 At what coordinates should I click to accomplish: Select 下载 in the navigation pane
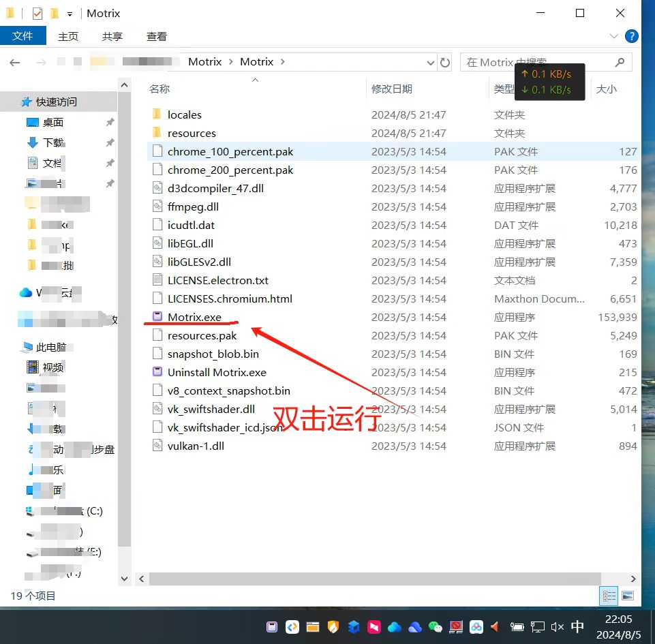[x=54, y=143]
